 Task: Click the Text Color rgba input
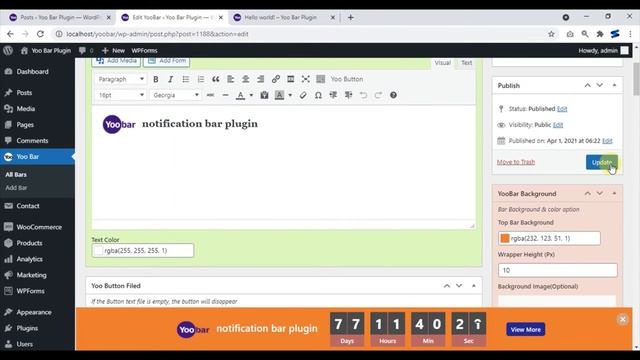(x=142, y=251)
